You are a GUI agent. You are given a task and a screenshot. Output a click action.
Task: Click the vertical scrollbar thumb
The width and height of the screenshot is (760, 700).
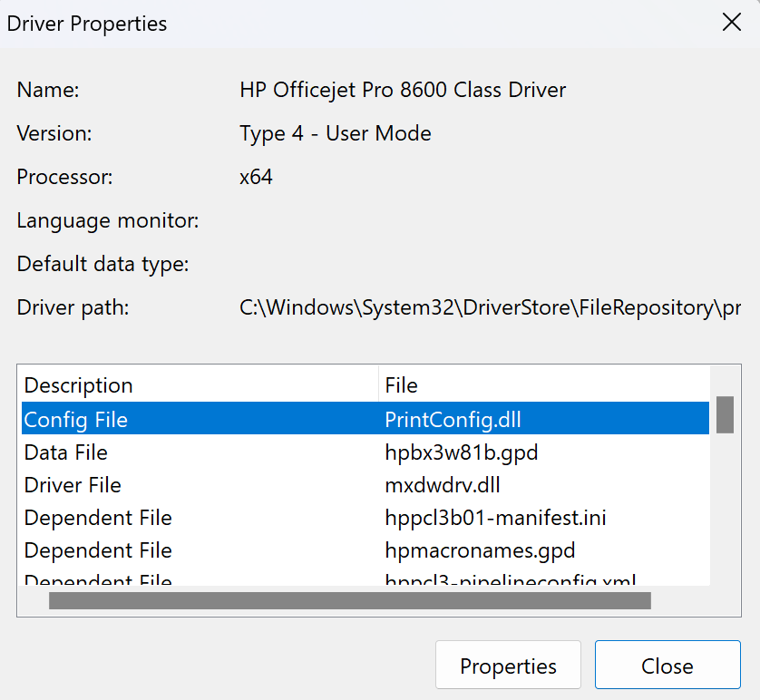[724, 414]
